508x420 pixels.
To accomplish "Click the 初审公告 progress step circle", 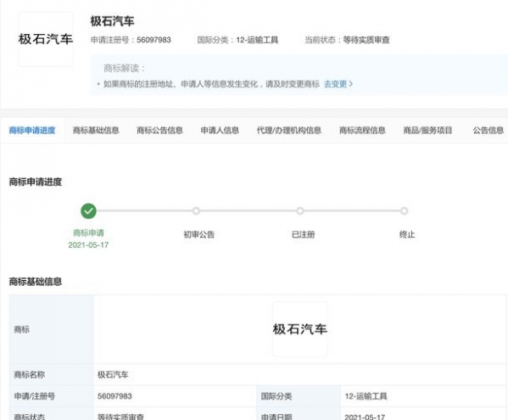I will [196, 211].
